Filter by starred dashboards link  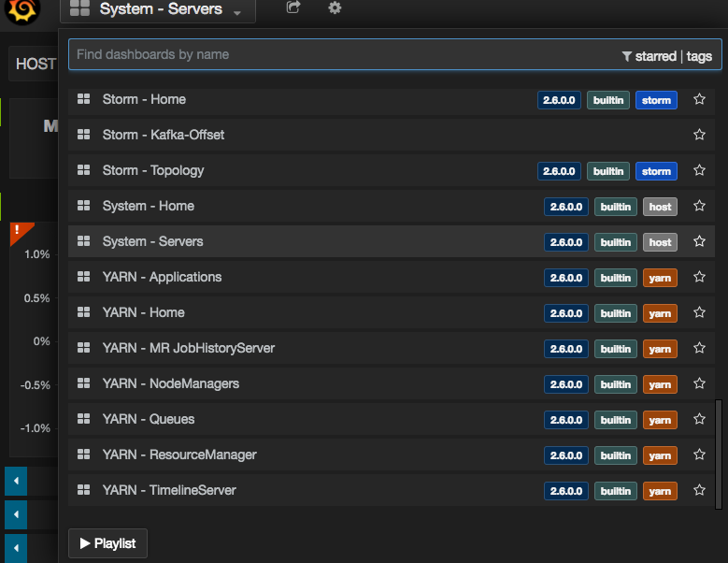click(654, 56)
